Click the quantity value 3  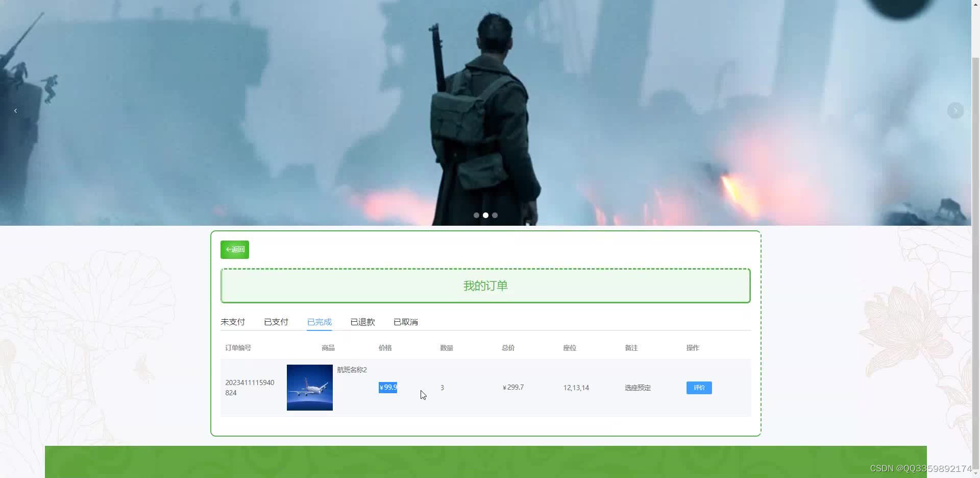coord(442,388)
